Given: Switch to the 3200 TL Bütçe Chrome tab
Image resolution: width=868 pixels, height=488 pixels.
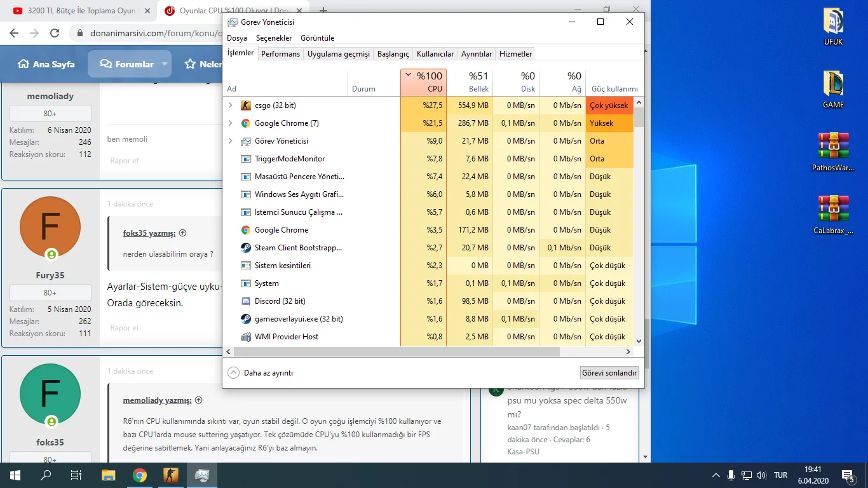Looking at the screenshot, I should (x=83, y=11).
